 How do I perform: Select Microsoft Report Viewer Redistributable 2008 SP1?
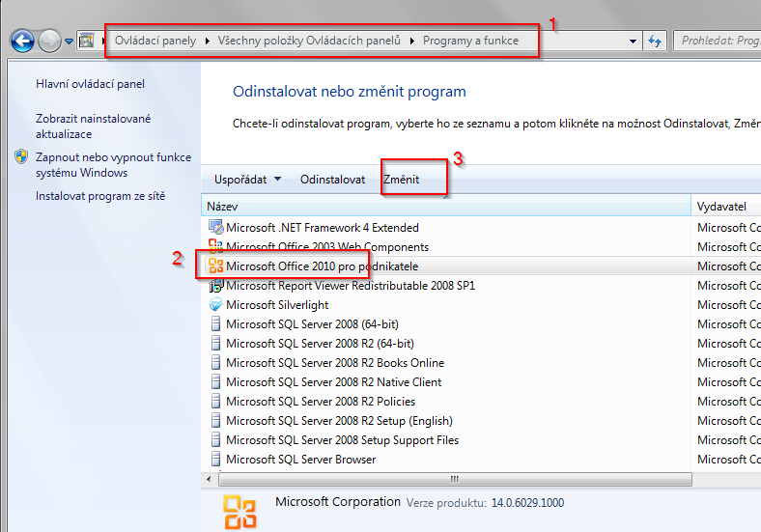[x=351, y=286]
